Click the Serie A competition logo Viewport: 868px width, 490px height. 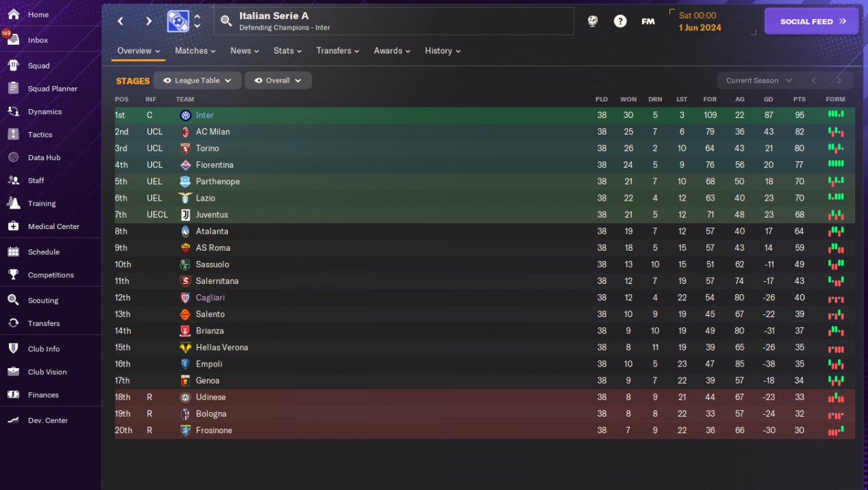click(x=178, y=22)
